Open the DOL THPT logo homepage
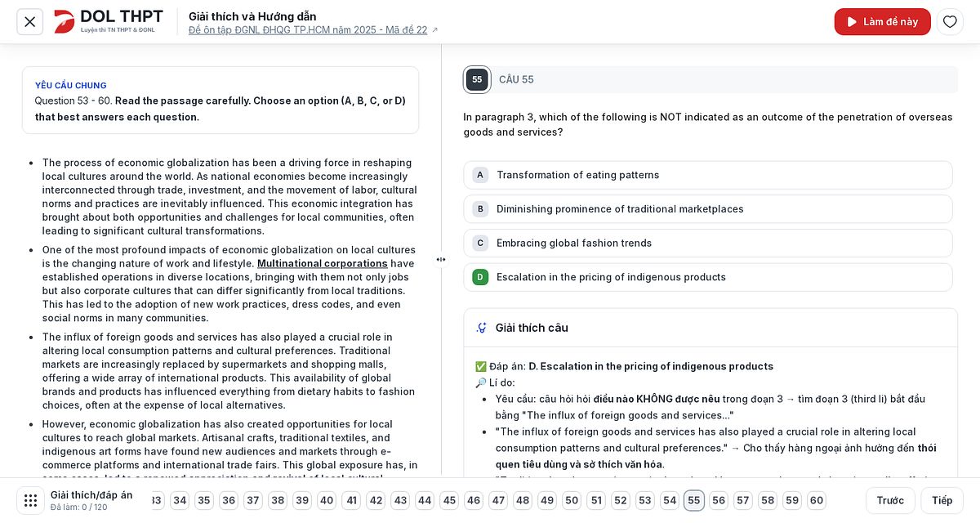The height and width of the screenshot is (523, 980). (x=109, y=21)
